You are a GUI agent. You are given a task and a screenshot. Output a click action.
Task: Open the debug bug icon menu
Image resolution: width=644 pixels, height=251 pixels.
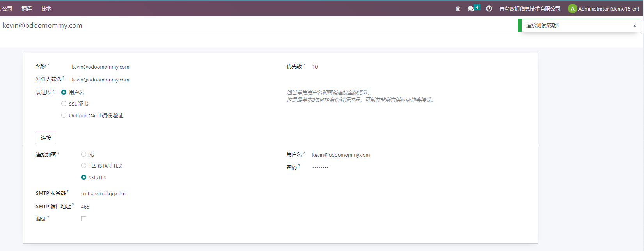(458, 9)
